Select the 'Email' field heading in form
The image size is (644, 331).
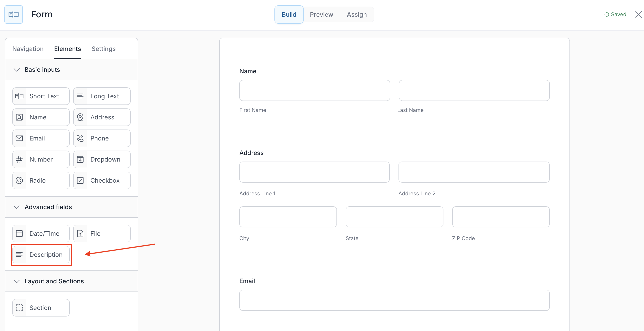[x=247, y=281]
